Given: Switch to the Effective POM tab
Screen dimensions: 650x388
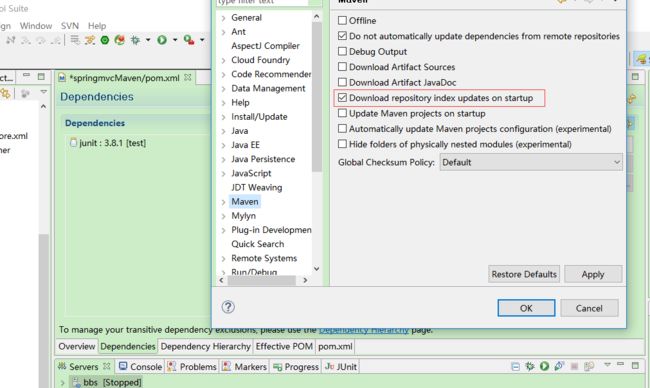Looking at the screenshot, I should (284, 346).
